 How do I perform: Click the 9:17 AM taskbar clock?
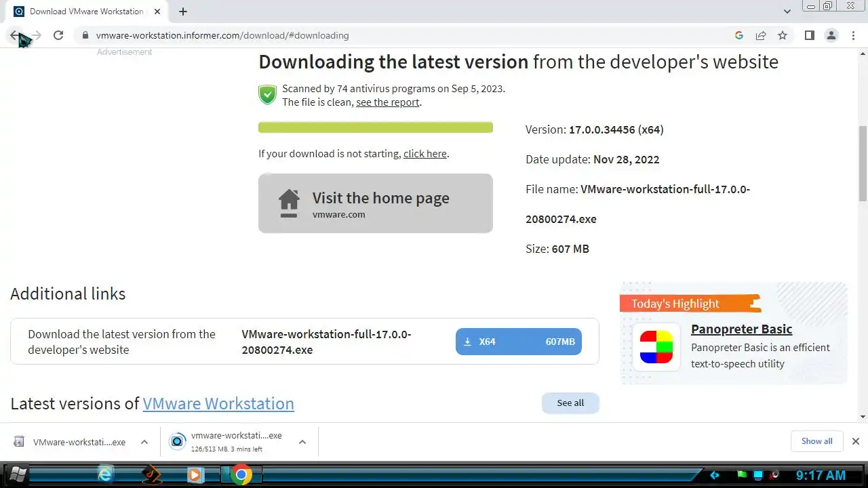821,475
